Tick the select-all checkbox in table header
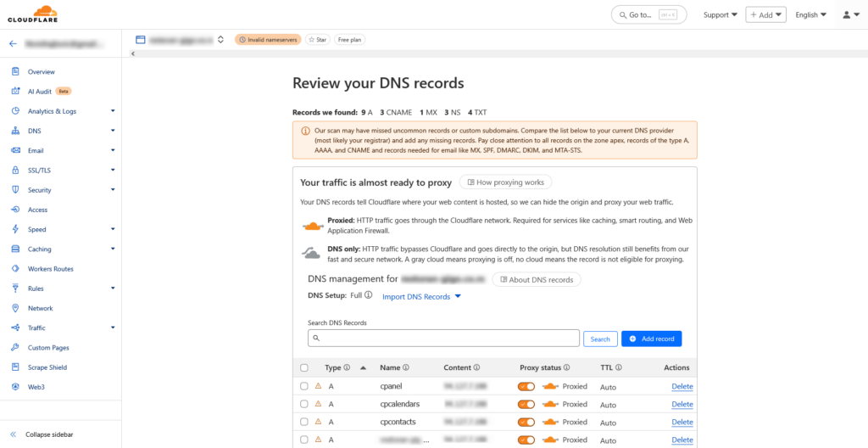This screenshot has width=868, height=448. [304, 368]
